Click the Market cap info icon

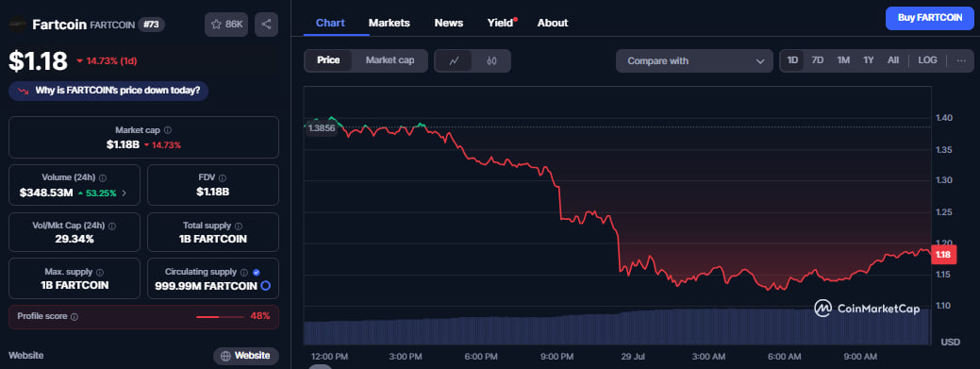pos(168,130)
